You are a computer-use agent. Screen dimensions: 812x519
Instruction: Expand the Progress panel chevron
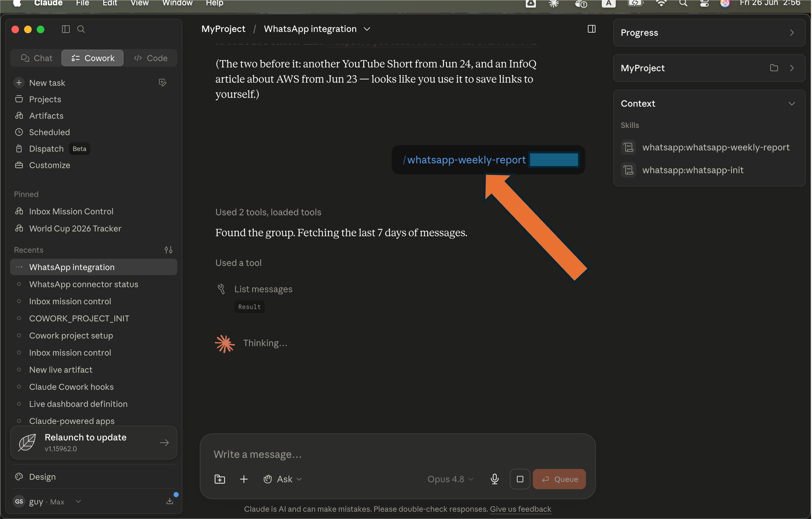[792, 33]
